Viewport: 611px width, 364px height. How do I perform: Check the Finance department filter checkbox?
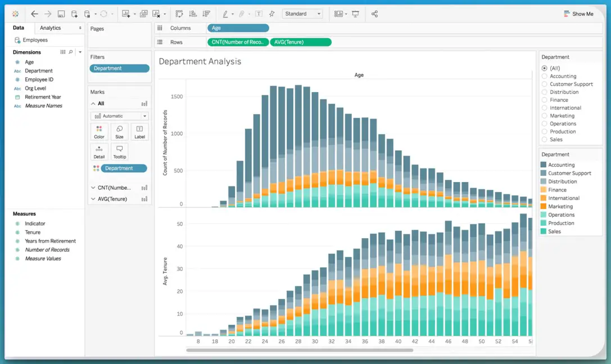(x=543, y=100)
